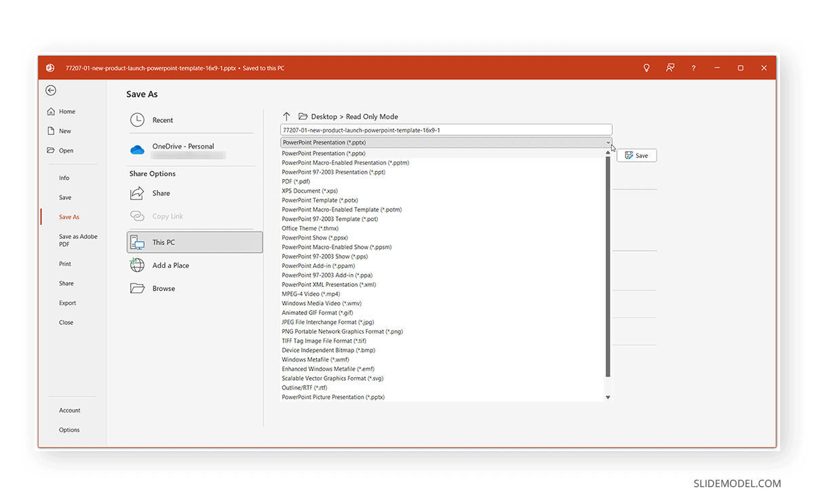Viewport: 814px width, 504px height.
Task: Collapse the file type dropdown arrow
Action: 608,142
